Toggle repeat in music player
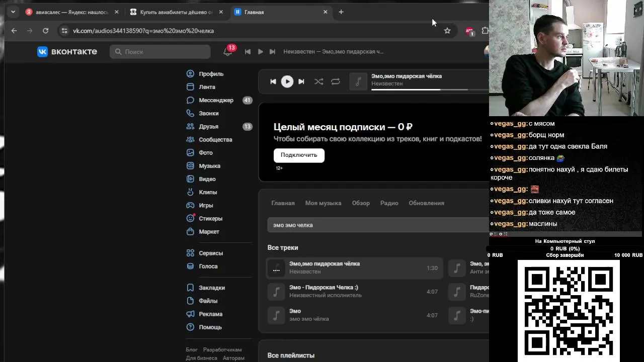This screenshot has height=362, width=644. (336, 81)
